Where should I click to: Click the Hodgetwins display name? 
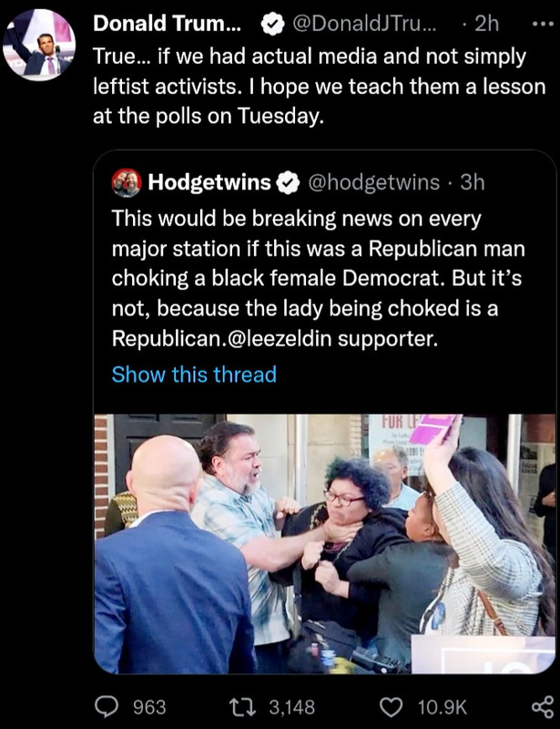point(209,182)
